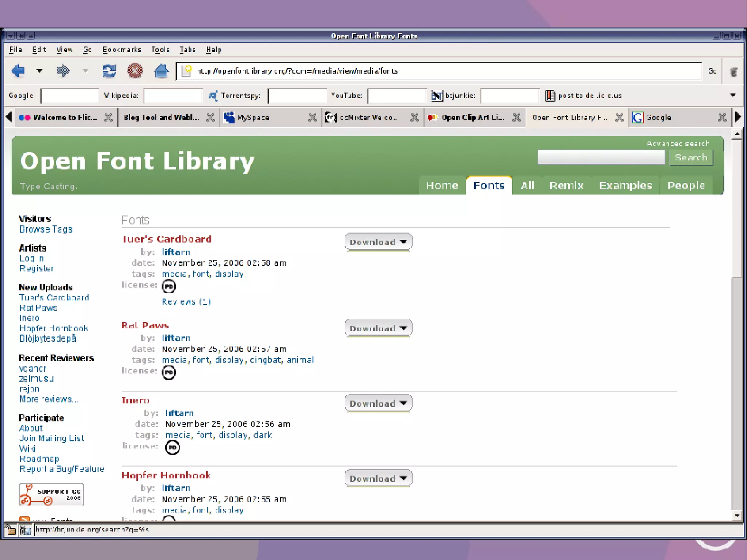This screenshot has height=560, width=747.
Task: Click the Reload page icon
Action: (109, 71)
